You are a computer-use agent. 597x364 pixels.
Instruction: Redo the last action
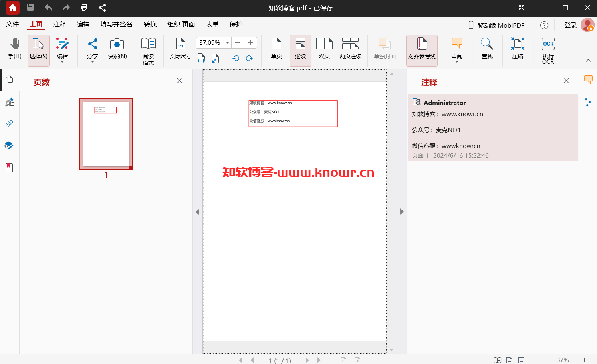[66, 8]
